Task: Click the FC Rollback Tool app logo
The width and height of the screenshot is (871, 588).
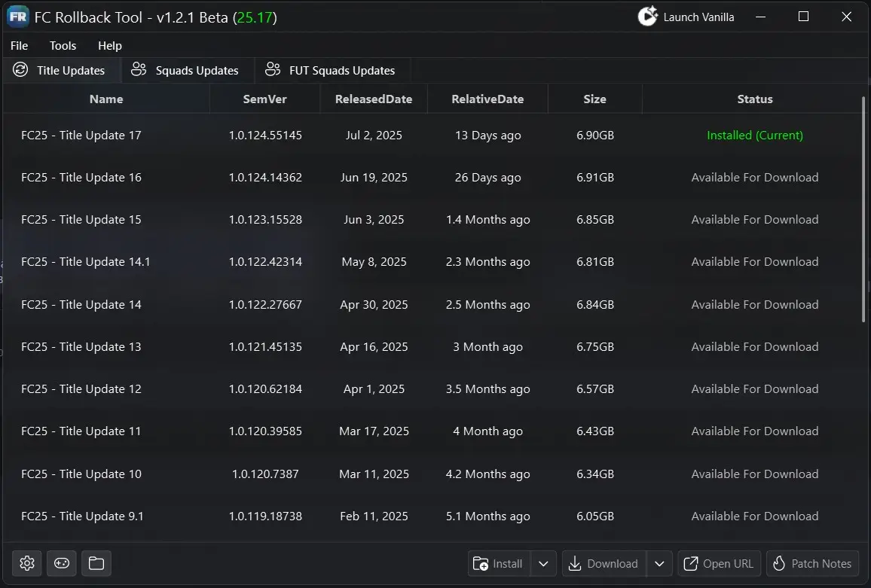Action: coord(18,17)
